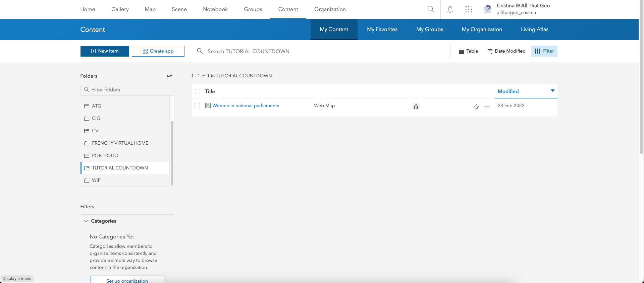Switch to the My Groups tab
Screen dimensions: 644x283
tap(430, 29)
